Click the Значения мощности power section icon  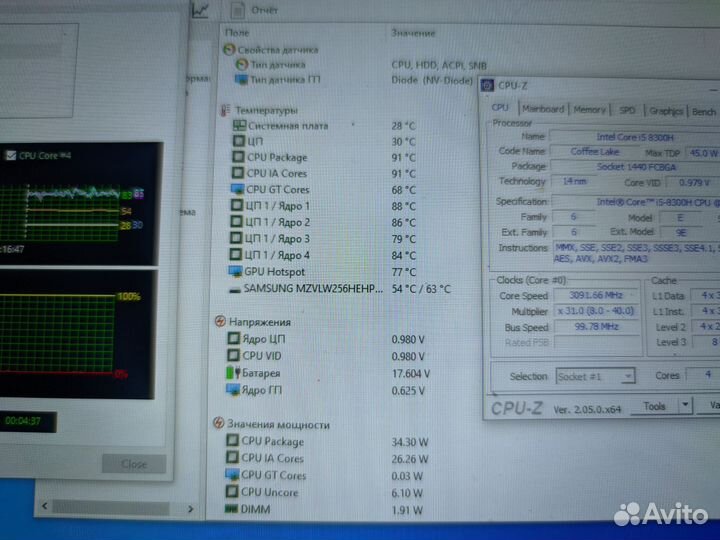[x=219, y=423]
